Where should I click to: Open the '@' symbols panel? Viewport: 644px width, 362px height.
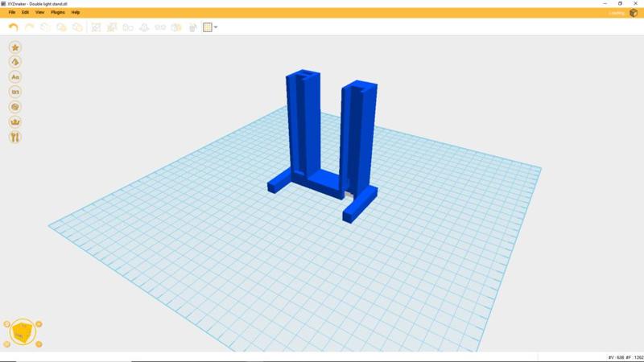coord(15,107)
